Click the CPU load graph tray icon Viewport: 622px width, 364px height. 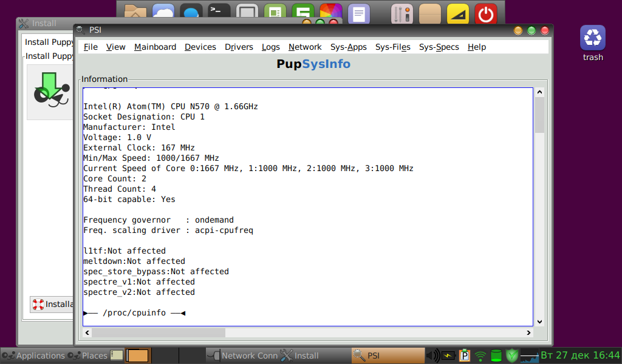[529, 356]
